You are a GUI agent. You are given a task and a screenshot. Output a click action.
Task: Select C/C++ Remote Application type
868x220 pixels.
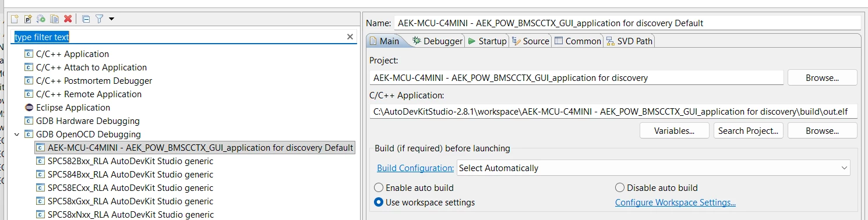[x=89, y=94]
